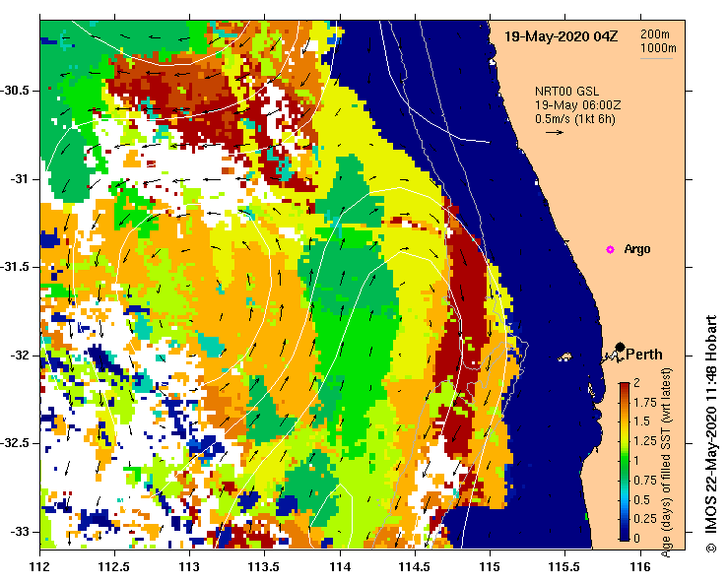
Task: Click the "Perth" city label
Action: tap(644, 355)
